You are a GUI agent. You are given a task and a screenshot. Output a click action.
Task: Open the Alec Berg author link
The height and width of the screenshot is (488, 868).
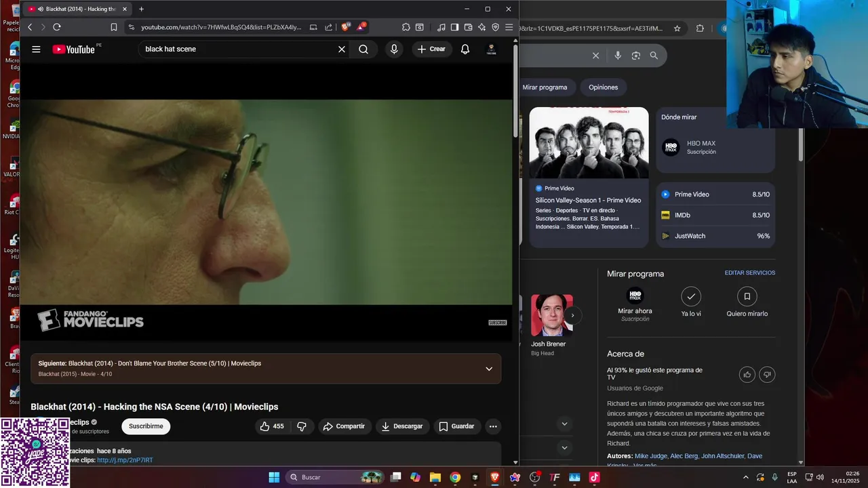pos(684,456)
